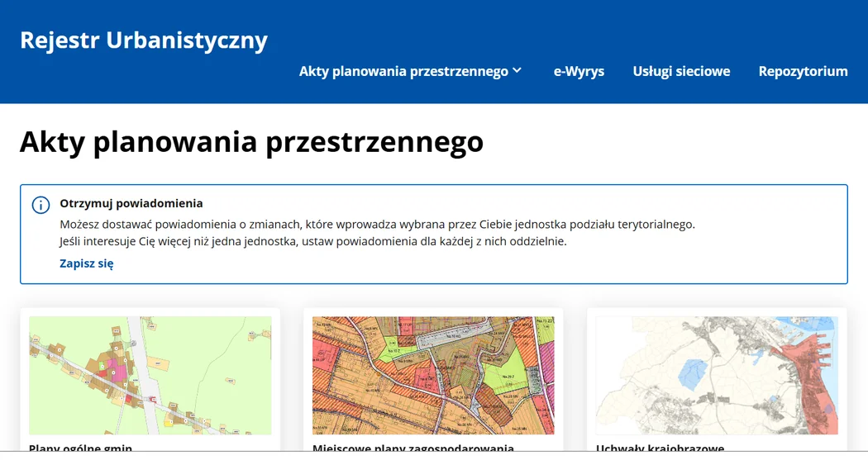Open the Plany ogólne gmin map thumbnail
The image size is (868, 460).
150,376
